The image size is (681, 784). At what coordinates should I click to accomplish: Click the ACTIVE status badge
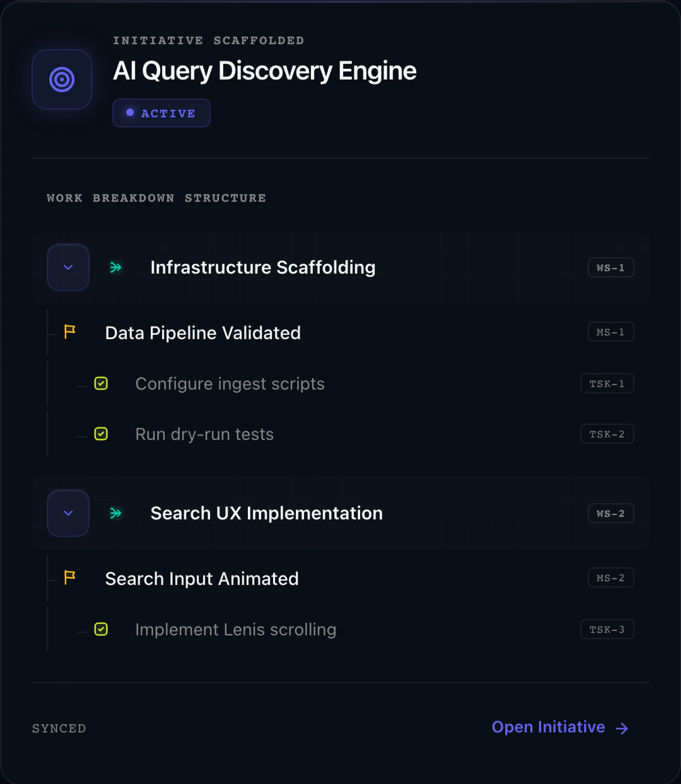pyautogui.click(x=162, y=113)
